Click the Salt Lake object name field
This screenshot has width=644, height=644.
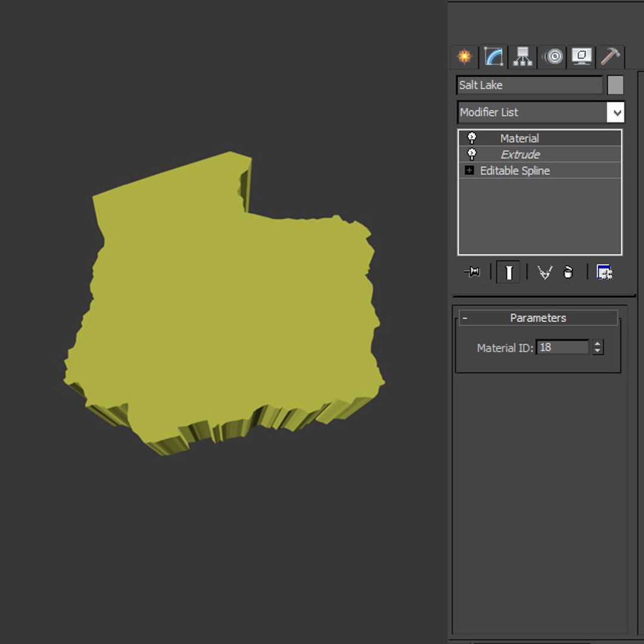530,85
